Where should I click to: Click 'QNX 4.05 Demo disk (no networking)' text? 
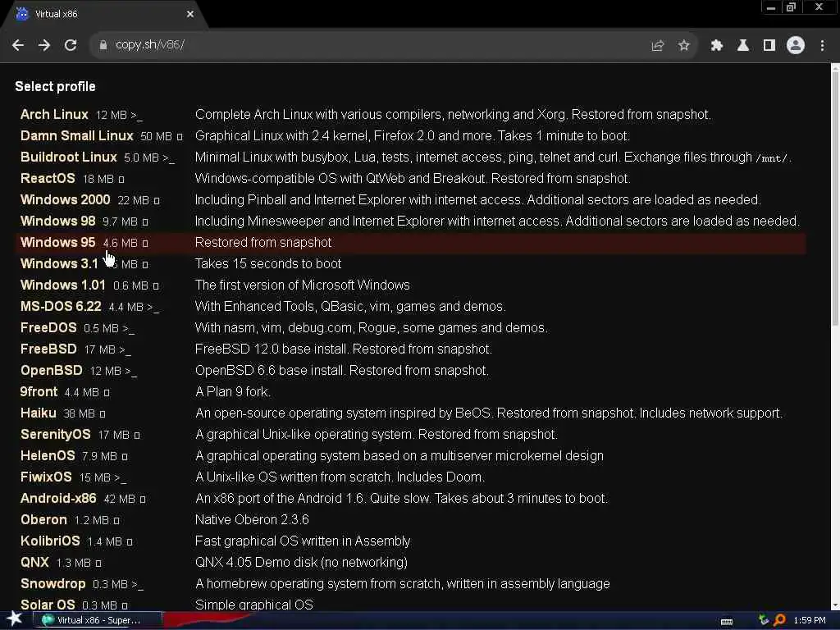(301, 563)
